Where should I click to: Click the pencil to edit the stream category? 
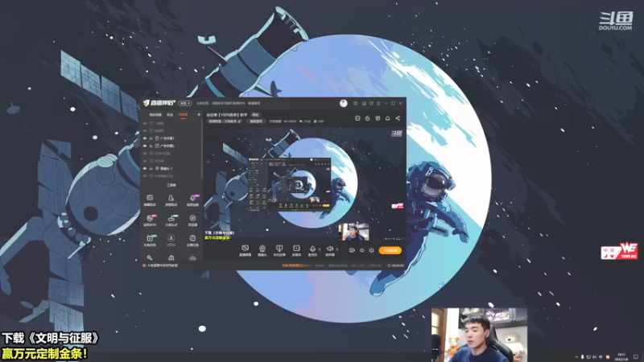[x=240, y=121]
